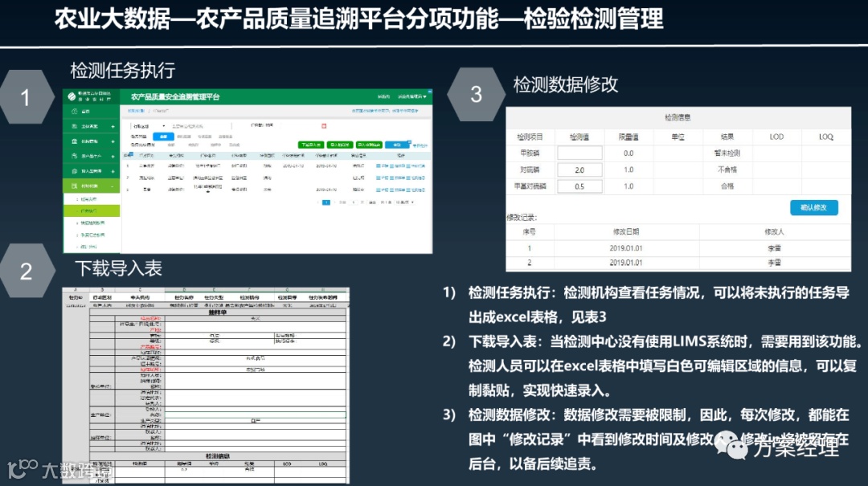Viewport: 868px width, 486px height.
Task: Select highlighted 任务执行 sidebar submenu item
Action: click(x=92, y=211)
